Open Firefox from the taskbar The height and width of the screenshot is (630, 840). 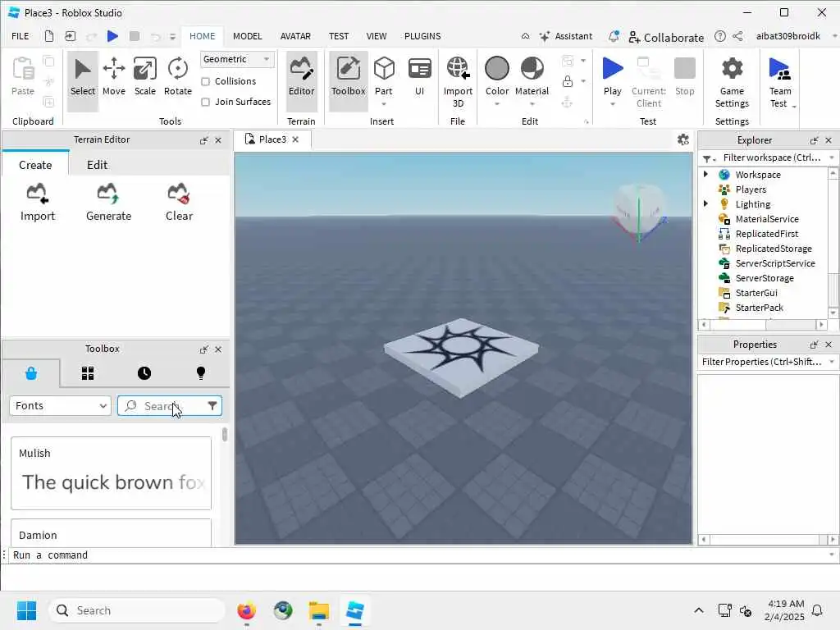coord(246,610)
